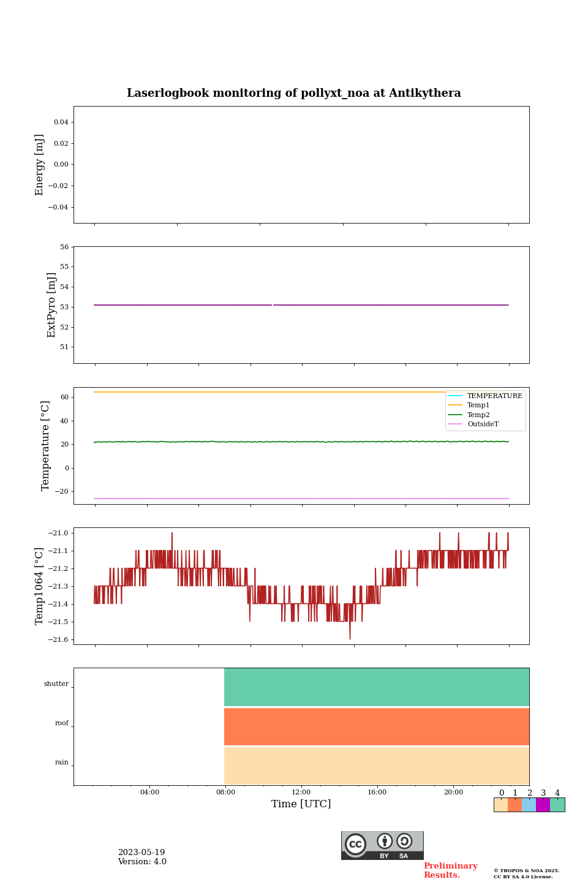Click the Preliminary Results red text
The width and height of the screenshot is (588, 882).
451,870
